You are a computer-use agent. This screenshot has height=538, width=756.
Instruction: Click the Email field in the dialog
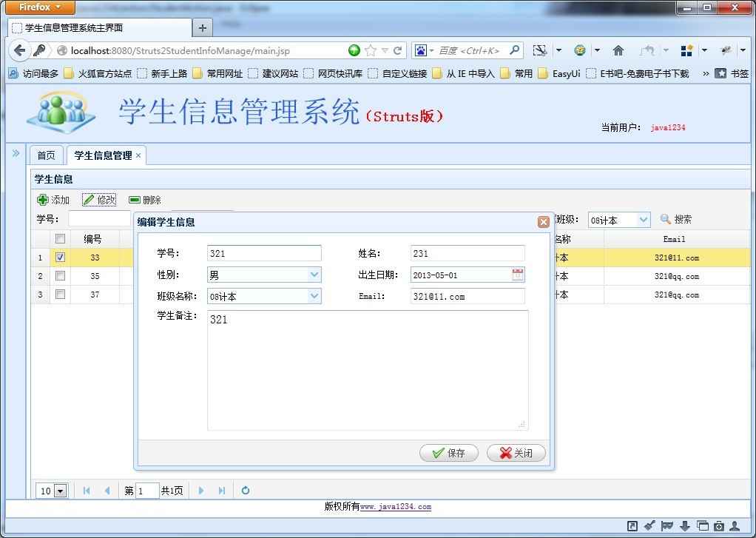[468, 296]
